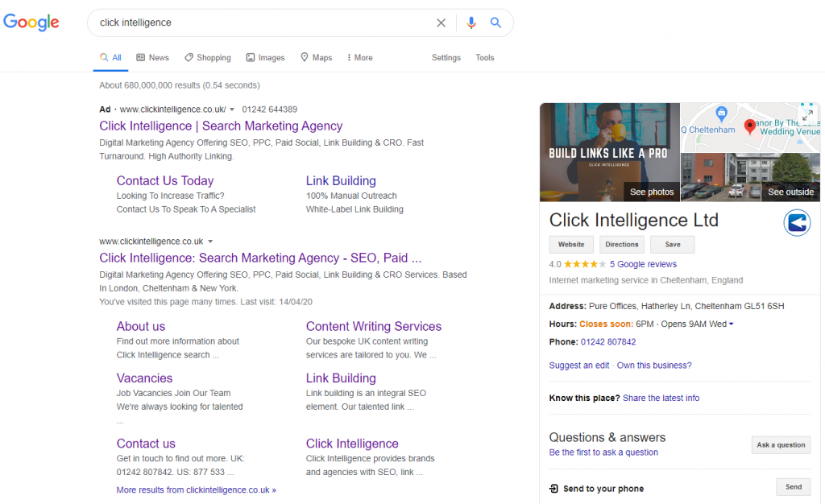Click the Directions button
Viewport: 825px width, 504px height.
pyautogui.click(x=621, y=244)
